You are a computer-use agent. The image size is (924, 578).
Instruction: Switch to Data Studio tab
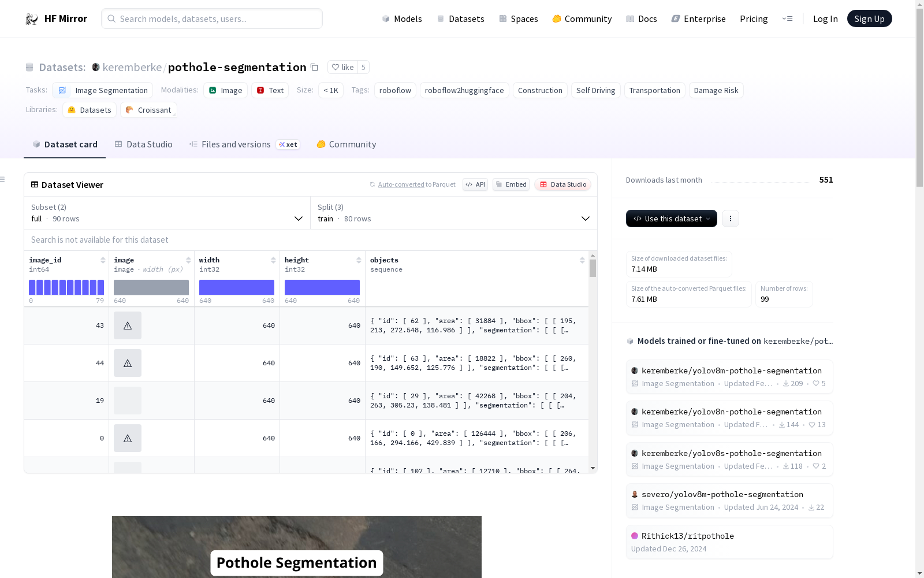click(x=143, y=144)
